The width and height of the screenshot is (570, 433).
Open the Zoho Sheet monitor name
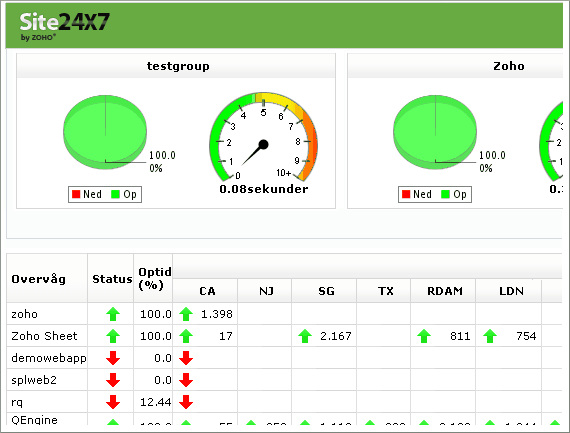[x=44, y=336]
